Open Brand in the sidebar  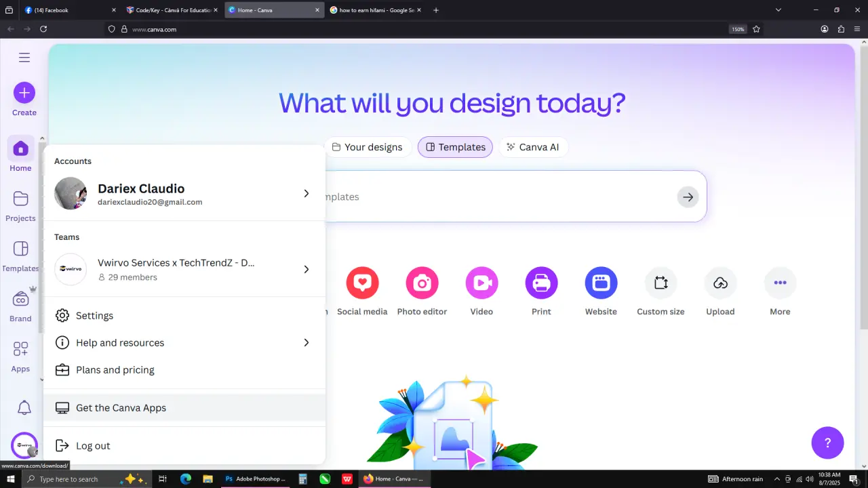pyautogui.click(x=20, y=306)
